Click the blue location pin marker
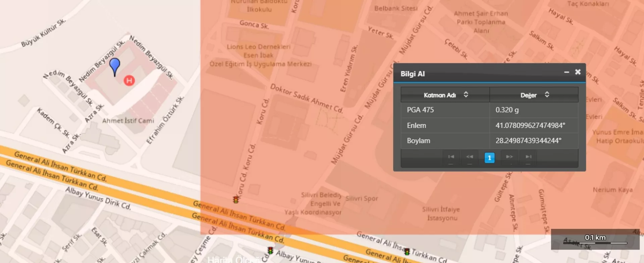 tap(115, 65)
